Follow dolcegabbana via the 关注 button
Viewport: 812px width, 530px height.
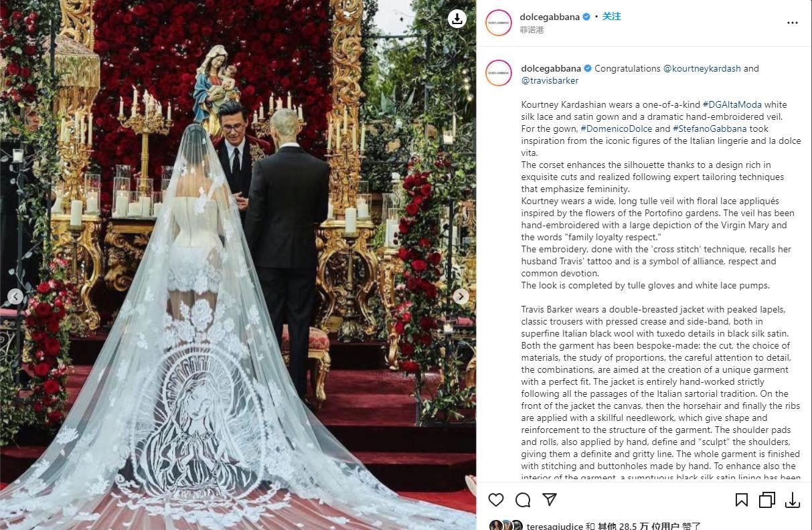(x=611, y=17)
